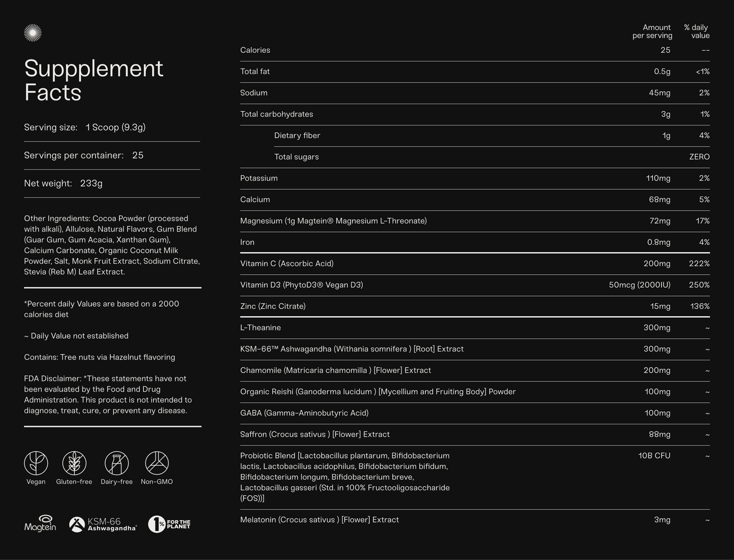Click the Magtein logo
Image resolution: width=734 pixels, height=560 pixels.
point(40,524)
